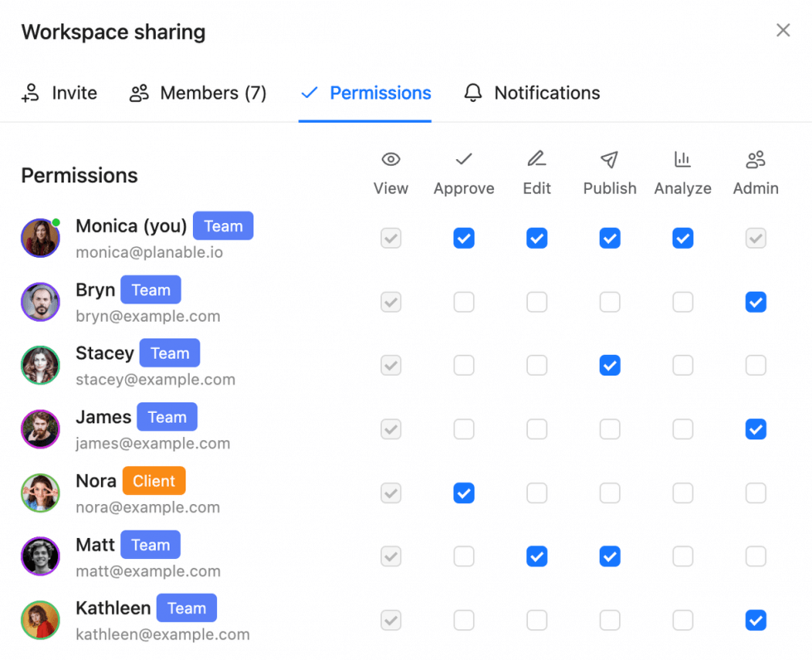Click the Admin people icon column header
812x660 pixels.
click(x=755, y=159)
